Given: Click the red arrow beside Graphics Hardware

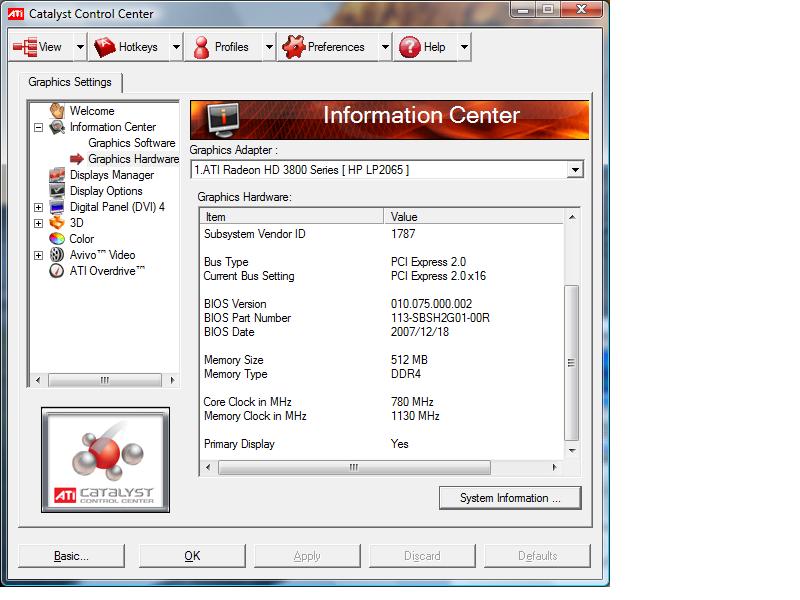Looking at the screenshot, I should (77, 159).
